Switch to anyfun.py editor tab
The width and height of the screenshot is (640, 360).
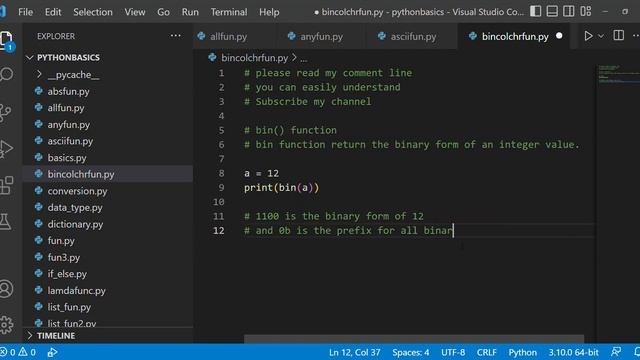click(321, 36)
